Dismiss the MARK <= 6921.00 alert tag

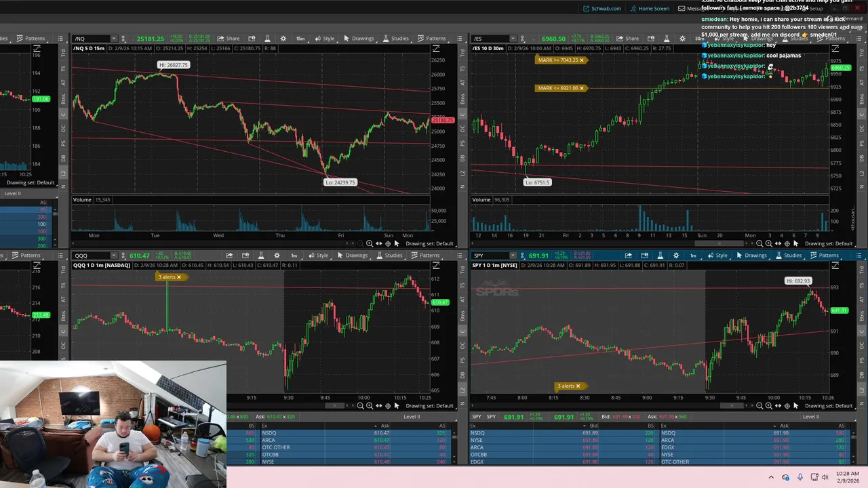581,88
